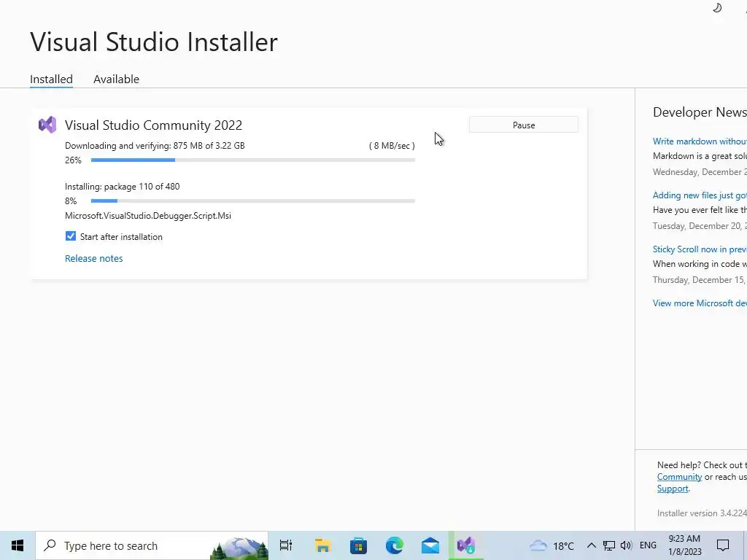Click the installing progress bar at 8%
This screenshot has width=747, height=560.
point(252,201)
